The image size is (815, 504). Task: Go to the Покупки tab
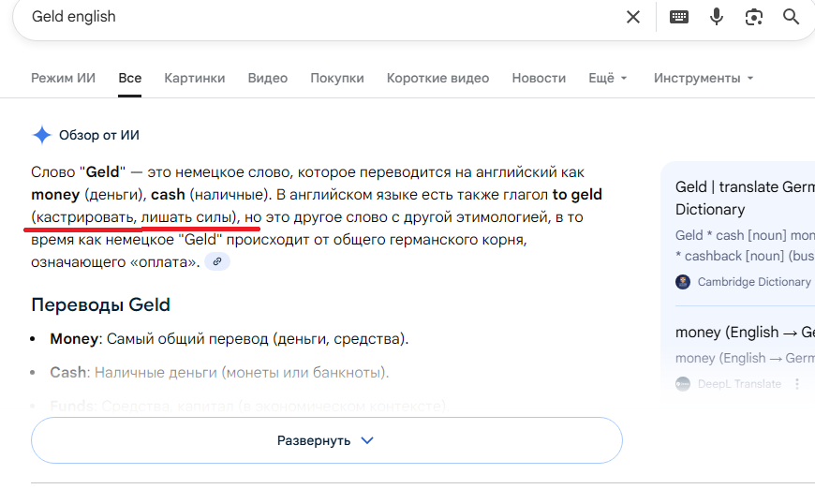pos(337,78)
